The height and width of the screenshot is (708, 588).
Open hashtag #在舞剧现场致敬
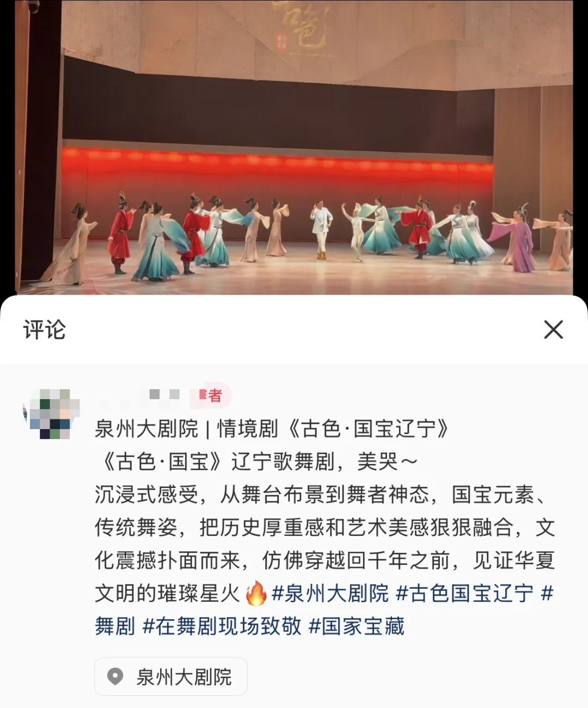coord(222,626)
